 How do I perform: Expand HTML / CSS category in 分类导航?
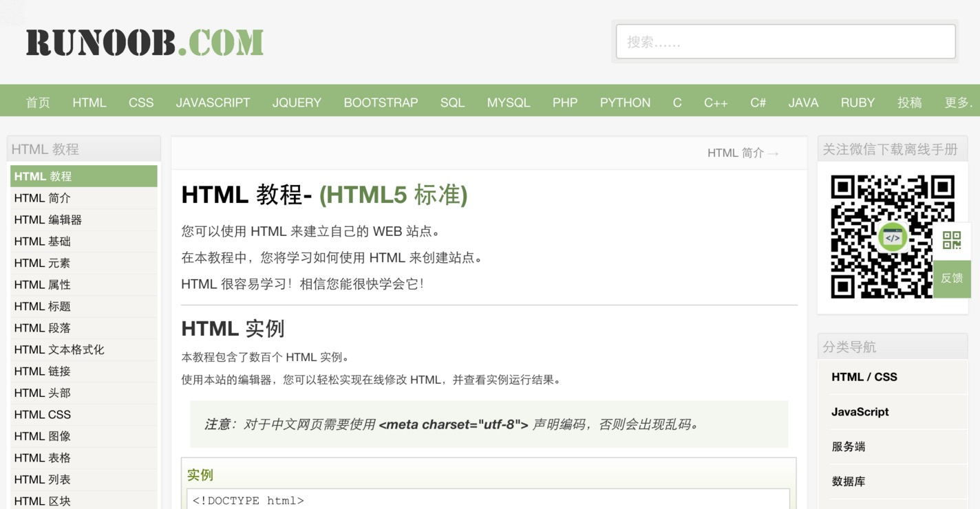[x=864, y=377]
